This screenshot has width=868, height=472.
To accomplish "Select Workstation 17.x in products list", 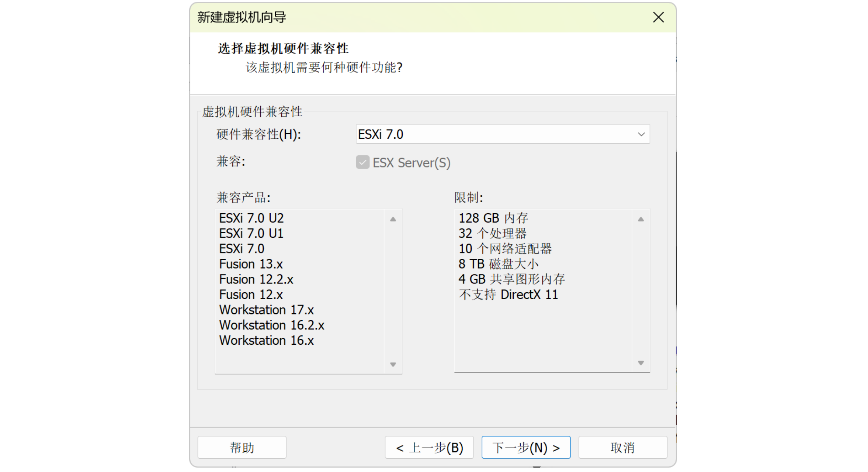I will [266, 310].
